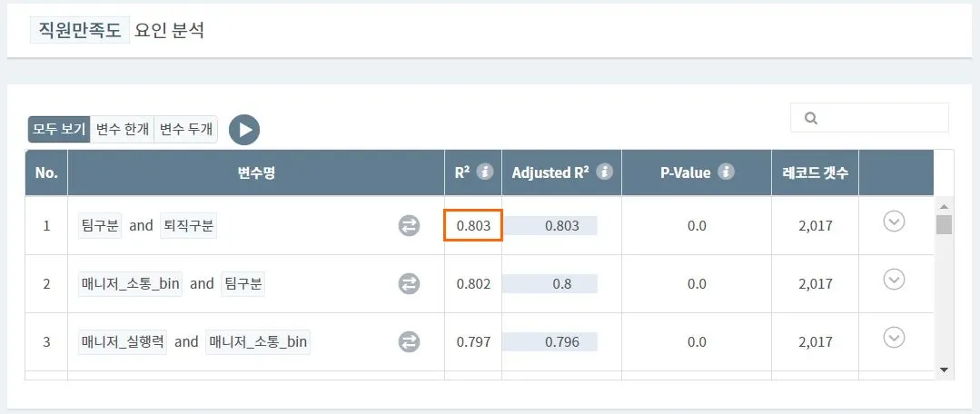Click the round play button
Viewport: 980px width, 414px height.
click(x=244, y=130)
